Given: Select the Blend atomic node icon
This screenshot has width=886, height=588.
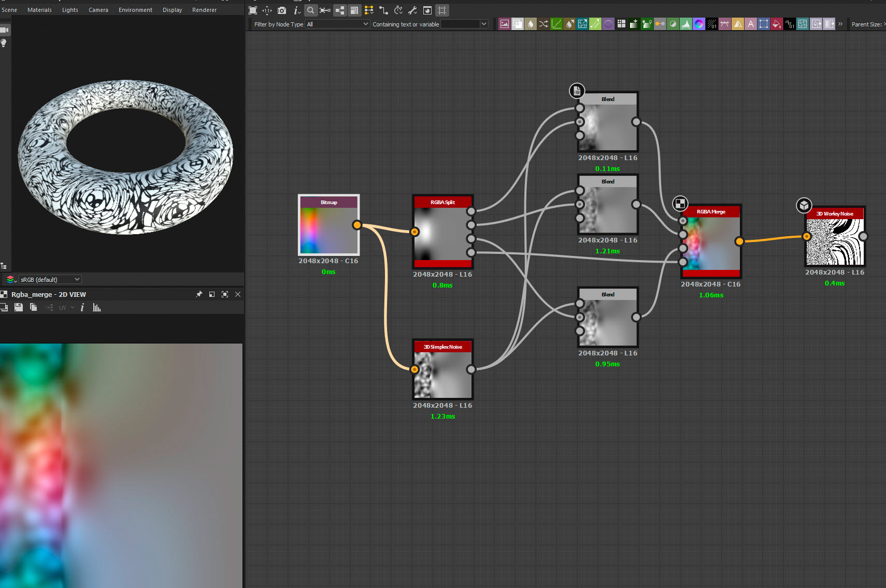Looking at the screenshot, I should click(517, 24).
